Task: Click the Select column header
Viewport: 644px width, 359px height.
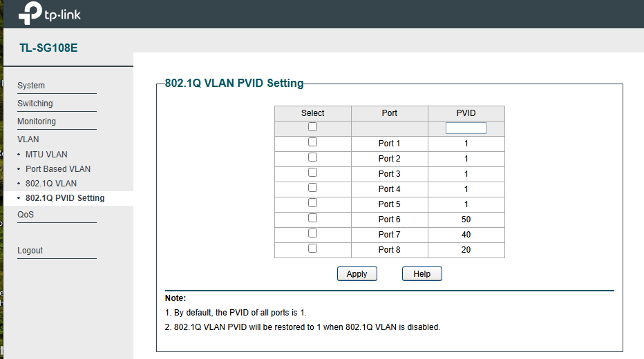Action: [x=312, y=113]
